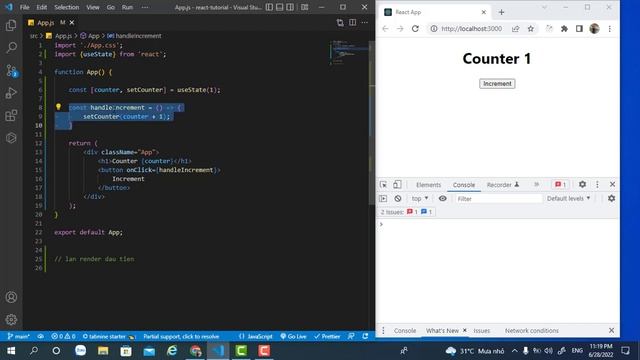Screen dimensions: 640x360
Task: Select Issues tab in DevTools drawer
Action: pyautogui.click(x=482, y=330)
